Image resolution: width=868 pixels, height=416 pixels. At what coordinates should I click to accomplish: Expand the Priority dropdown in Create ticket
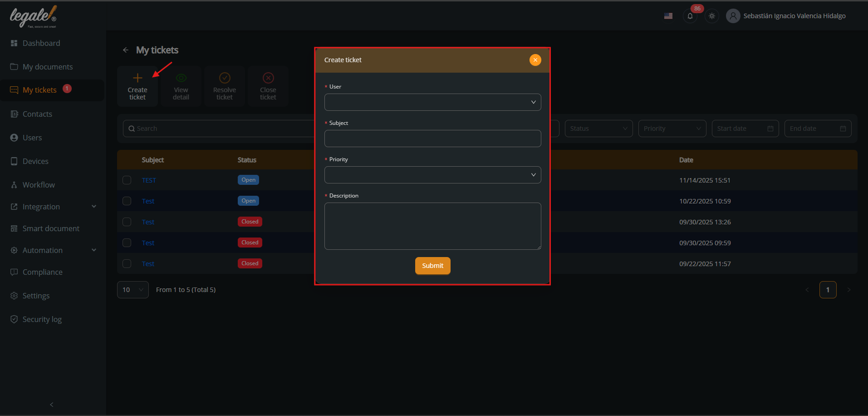[432, 175]
